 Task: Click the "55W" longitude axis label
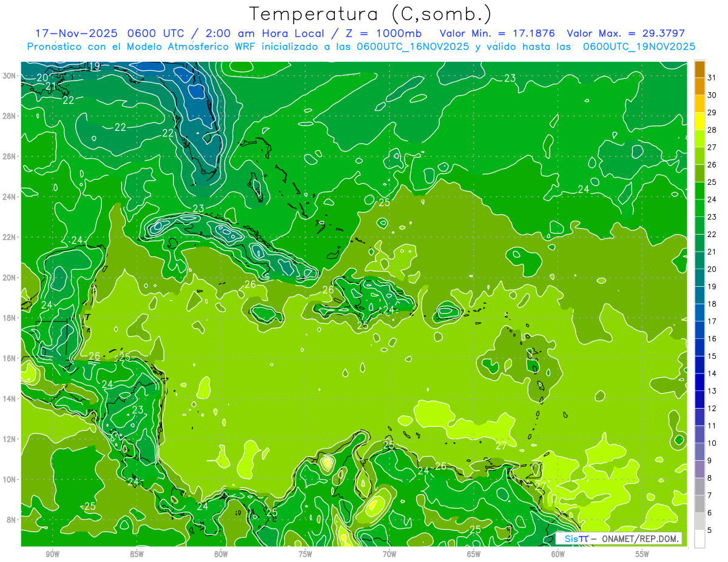click(x=642, y=554)
